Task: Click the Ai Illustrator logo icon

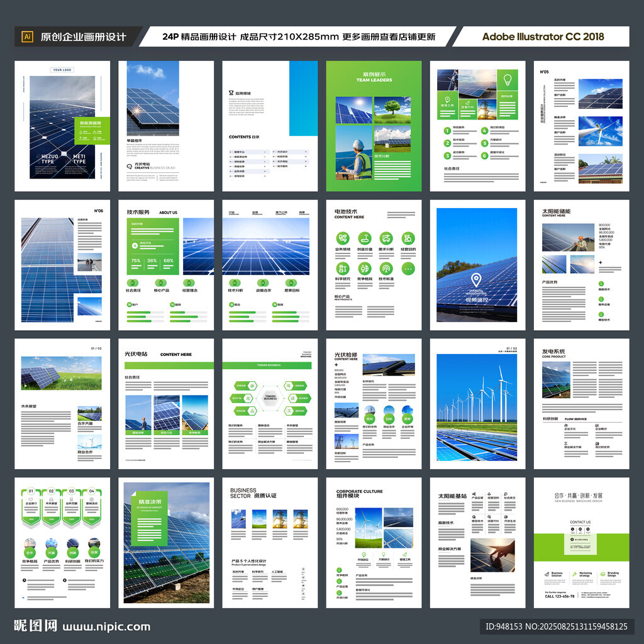Action: coord(27,36)
